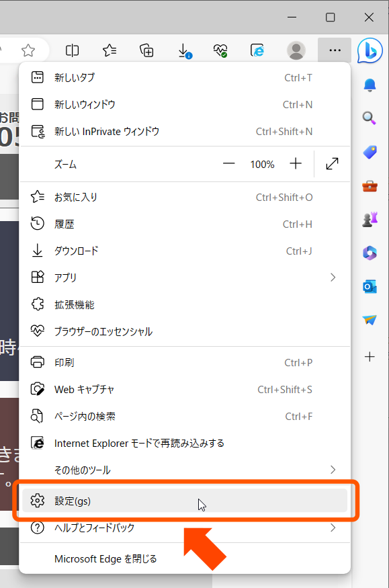This screenshot has width=389, height=588.
Task: Decrease zoom with minus button
Action: (228, 164)
